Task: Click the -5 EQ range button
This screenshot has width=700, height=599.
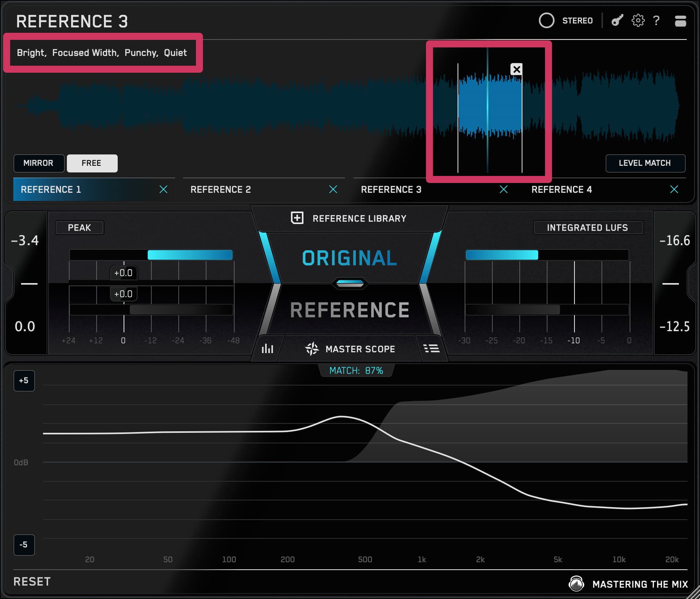Action: tap(24, 545)
